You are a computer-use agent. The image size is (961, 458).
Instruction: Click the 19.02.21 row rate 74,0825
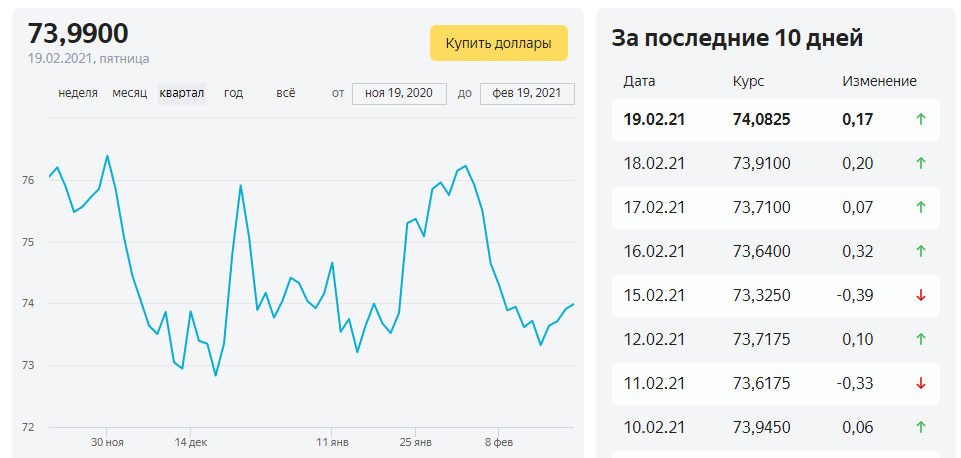pos(761,119)
